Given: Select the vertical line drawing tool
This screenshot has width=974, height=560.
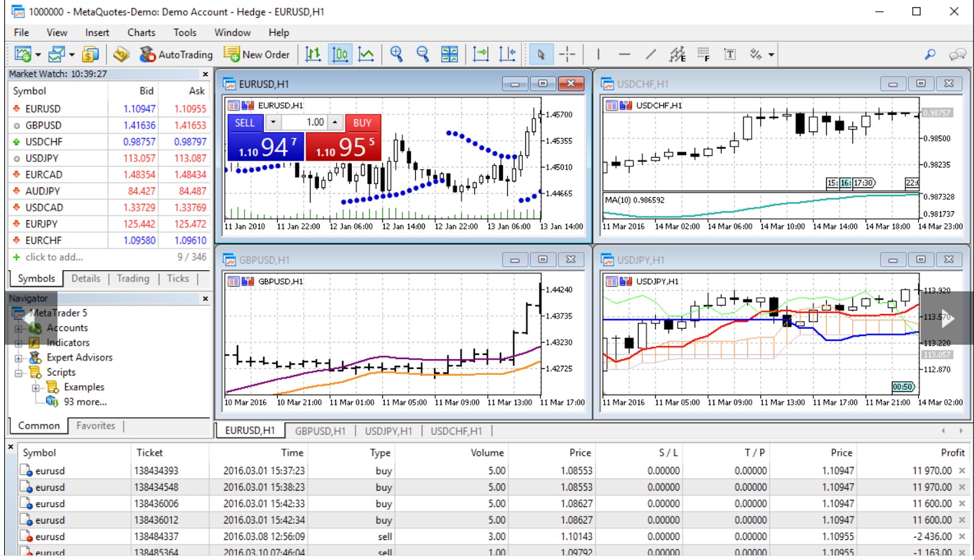Looking at the screenshot, I should [x=598, y=54].
